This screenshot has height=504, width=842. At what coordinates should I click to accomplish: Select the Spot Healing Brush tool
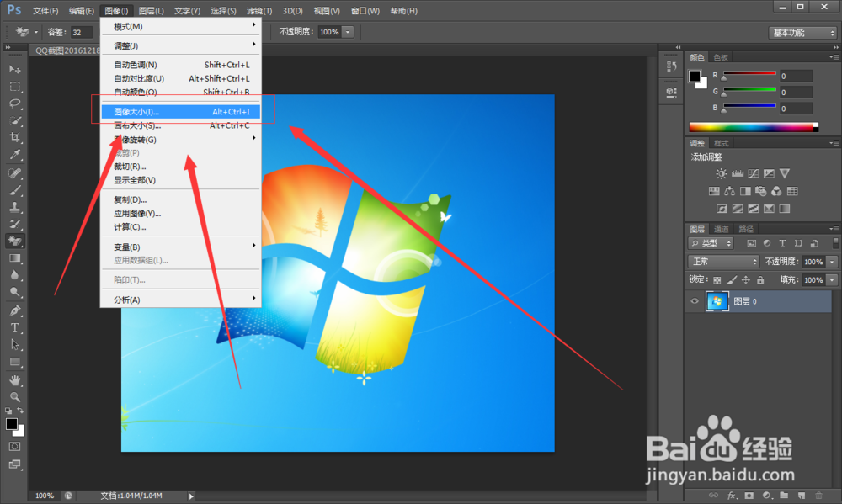(x=14, y=172)
